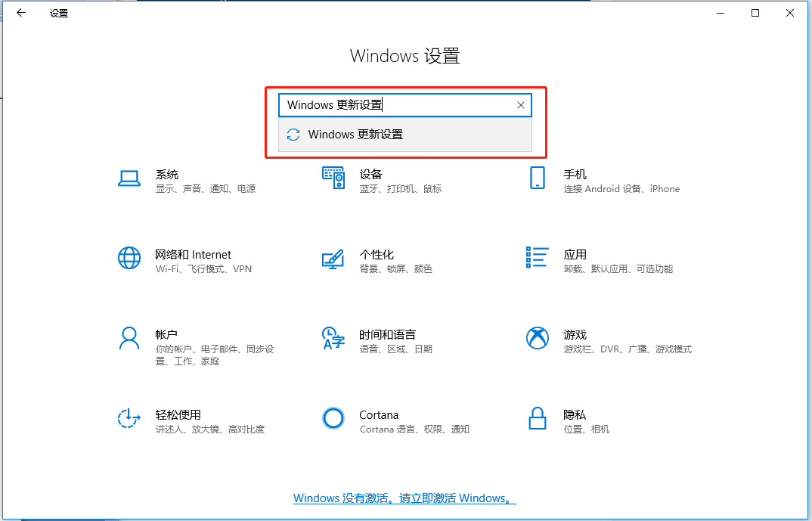This screenshot has width=812, height=521.
Task: Open the 手机 phone icon
Action: click(537, 178)
